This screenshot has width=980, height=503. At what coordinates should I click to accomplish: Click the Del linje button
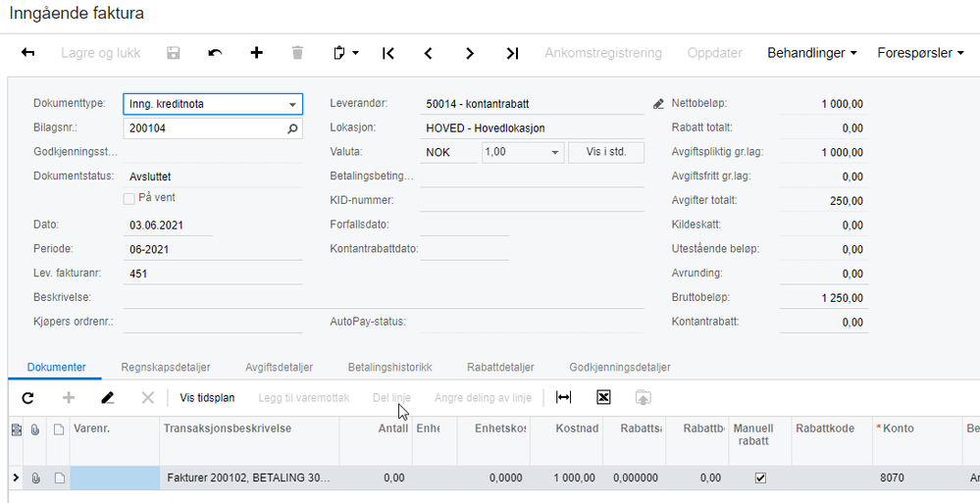coord(391,397)
